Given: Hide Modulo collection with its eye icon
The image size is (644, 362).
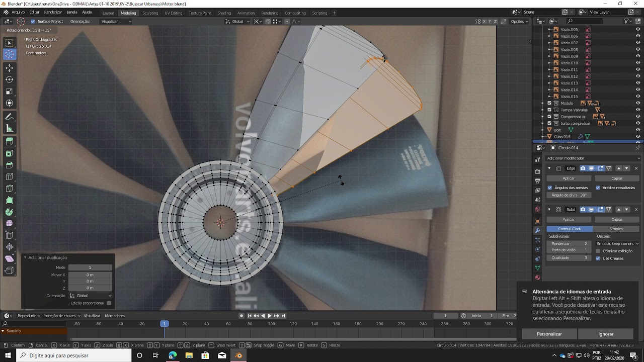Looking at the screenshot, I should click(x=638, y=103).
